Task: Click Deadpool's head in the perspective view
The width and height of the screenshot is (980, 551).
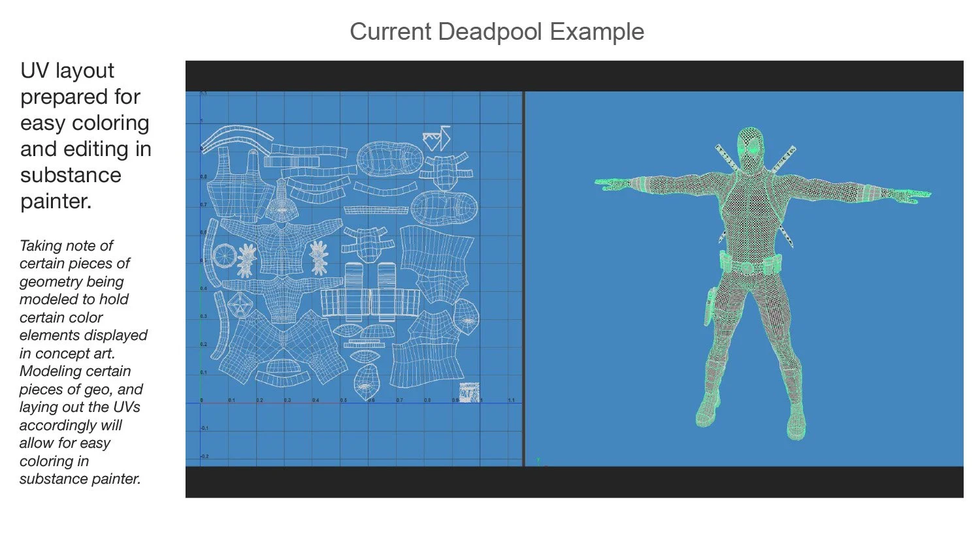Action: pyautogui.click(x=750, y=150)
